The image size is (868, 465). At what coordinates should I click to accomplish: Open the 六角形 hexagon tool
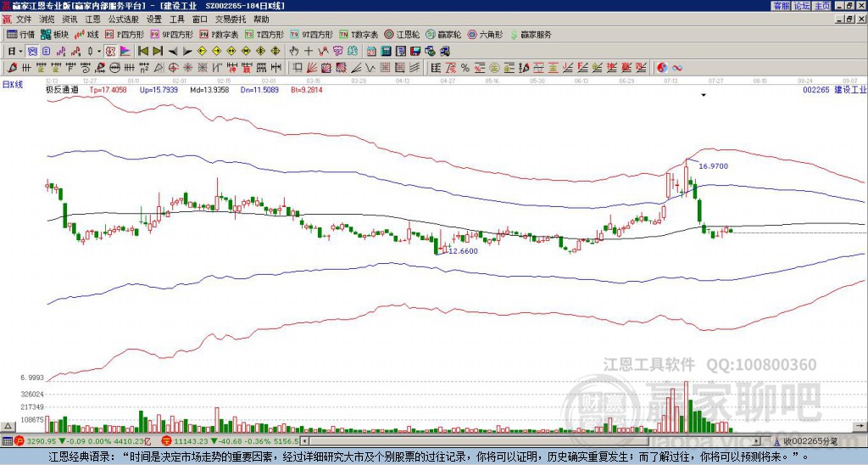point(486,34)
